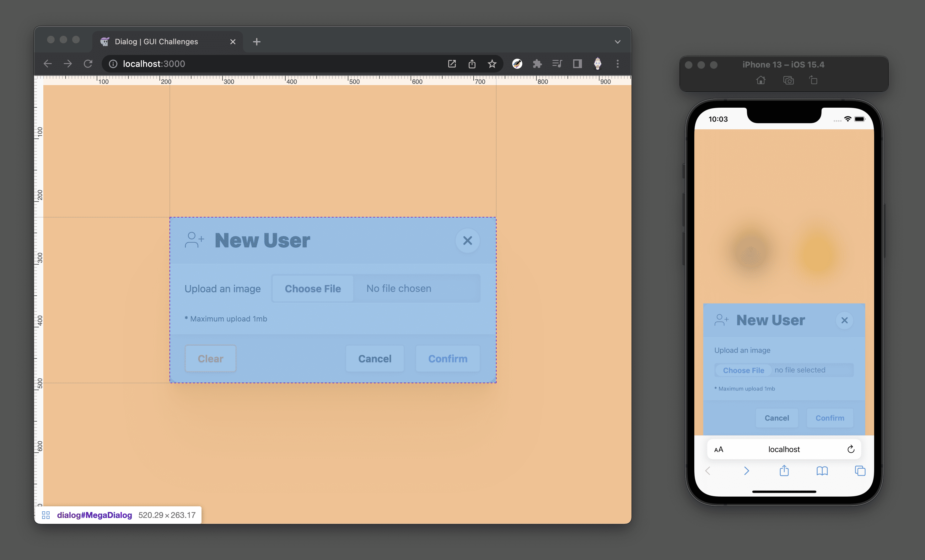Click the Choose File button to upload image
The height and width of the screenshot is (560, 925).
click(313, 288)
